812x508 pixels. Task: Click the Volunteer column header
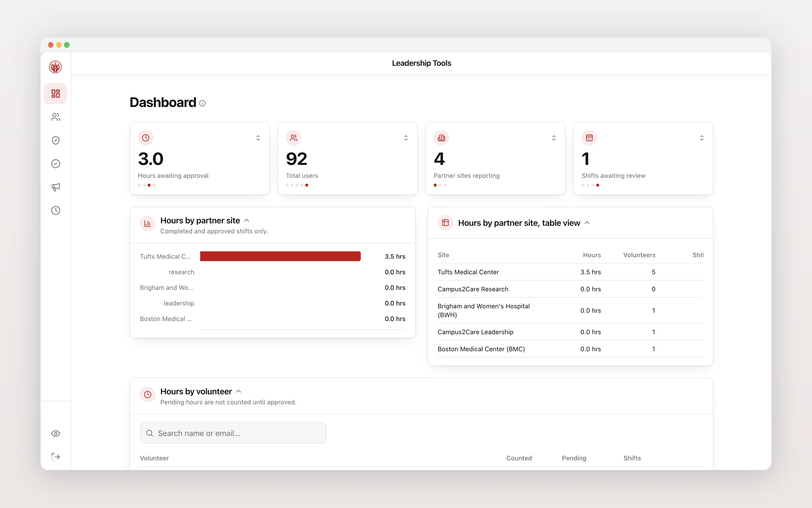pos(154,458)
